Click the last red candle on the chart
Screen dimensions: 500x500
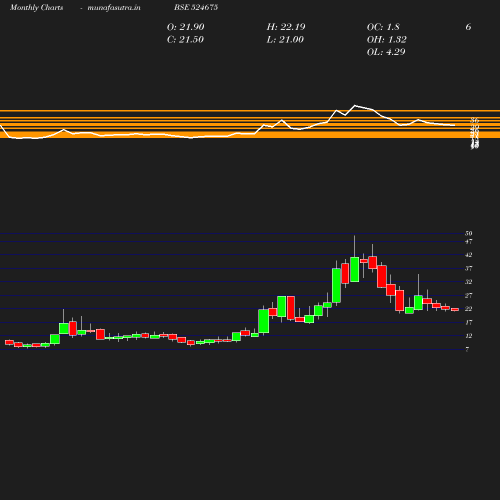tap(455, 310)
